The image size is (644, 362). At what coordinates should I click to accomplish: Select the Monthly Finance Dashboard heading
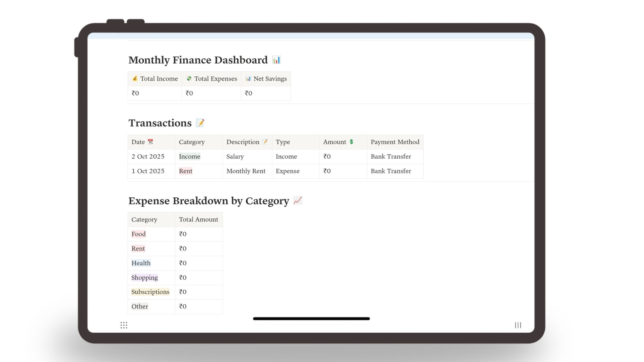click(198, 60)
